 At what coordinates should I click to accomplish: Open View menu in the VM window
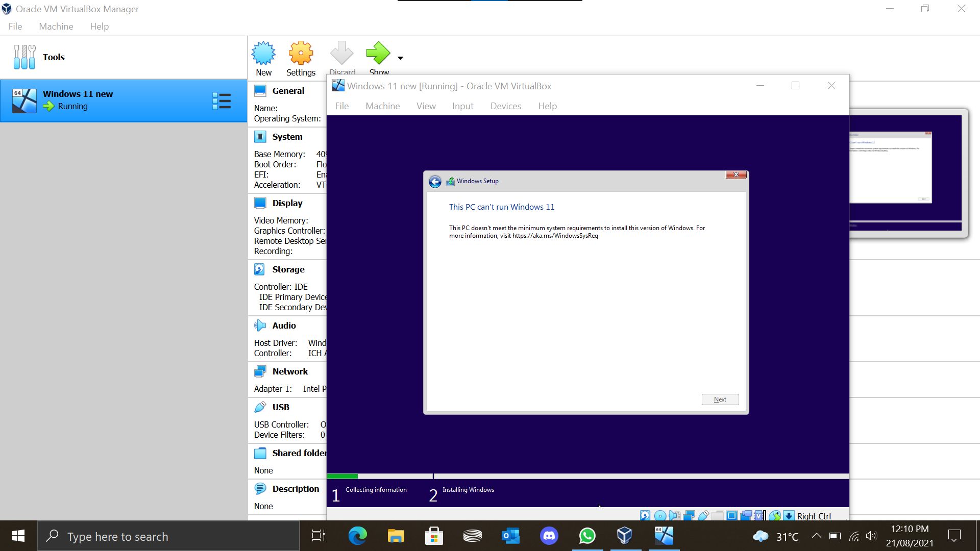click(x=426, y=106)
